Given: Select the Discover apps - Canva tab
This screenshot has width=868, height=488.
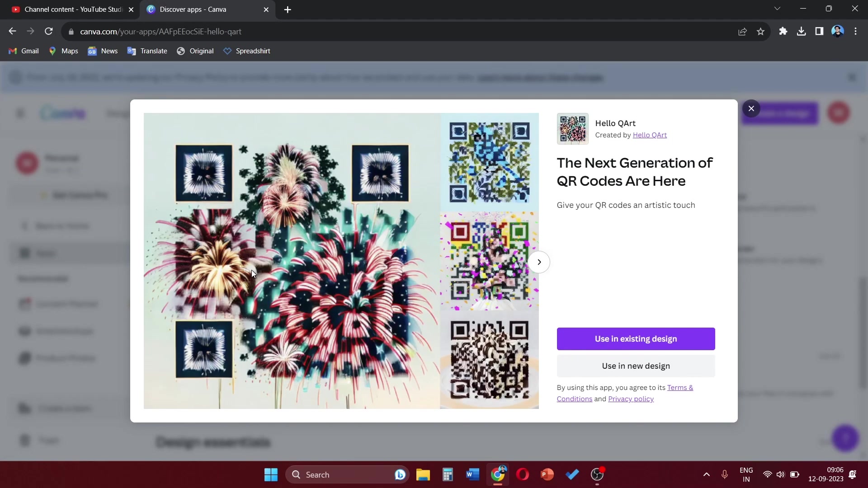Looking at the screenshot, I should (x=207, y=9).
